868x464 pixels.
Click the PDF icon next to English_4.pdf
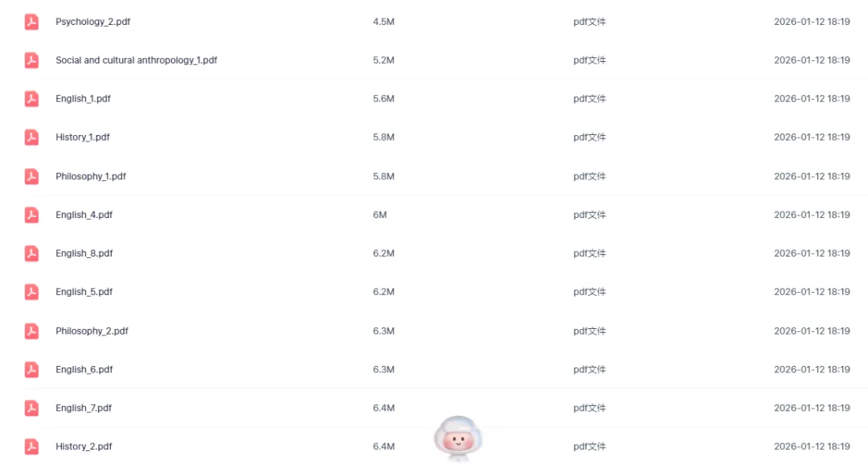(31, 215)
